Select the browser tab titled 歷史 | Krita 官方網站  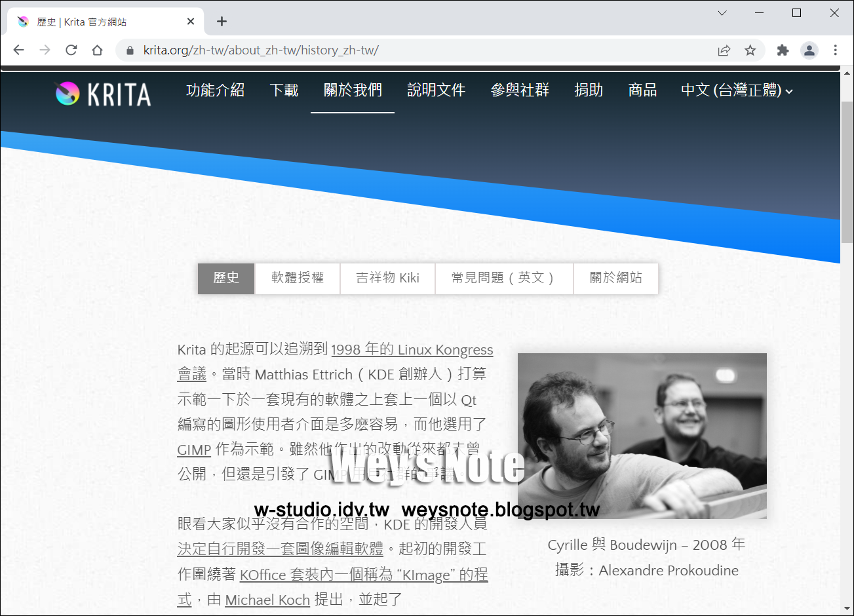pyautogui.click(x=105, y=22)
